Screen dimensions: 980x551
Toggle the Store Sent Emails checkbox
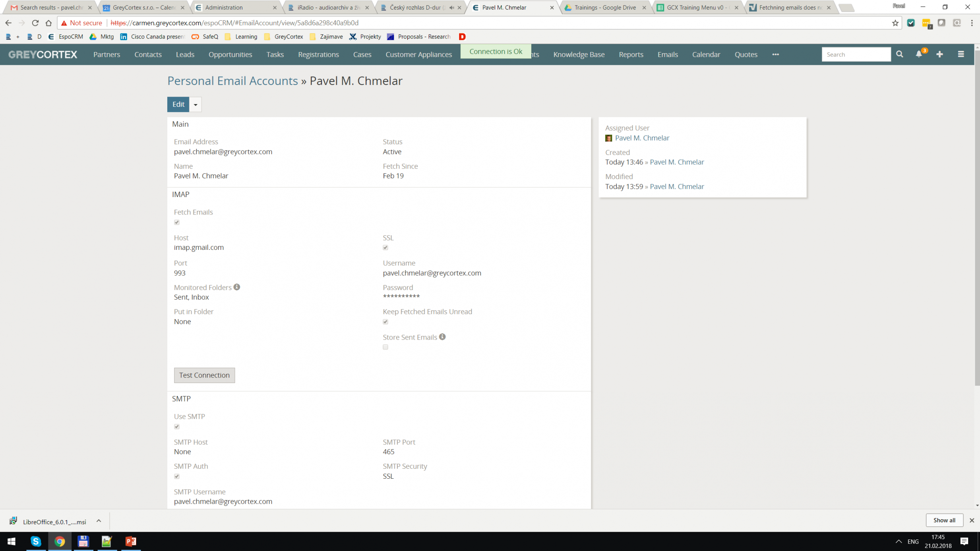point(385,347)
